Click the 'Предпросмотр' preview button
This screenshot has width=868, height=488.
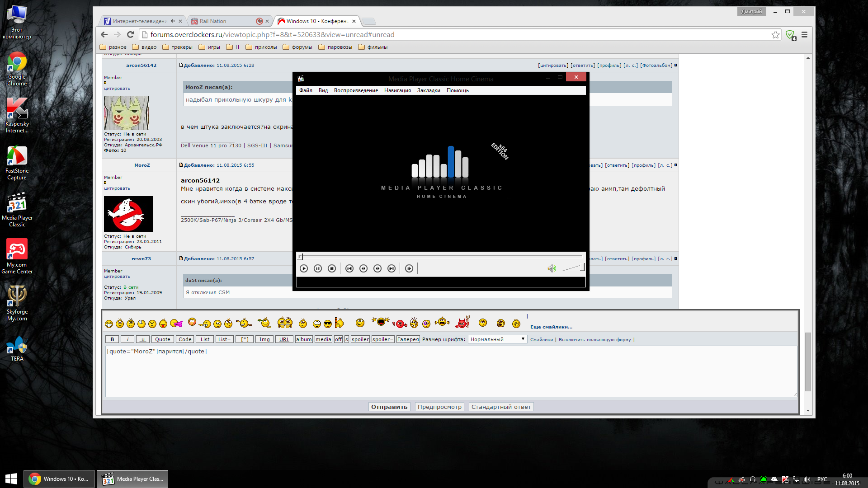point(439,407)
